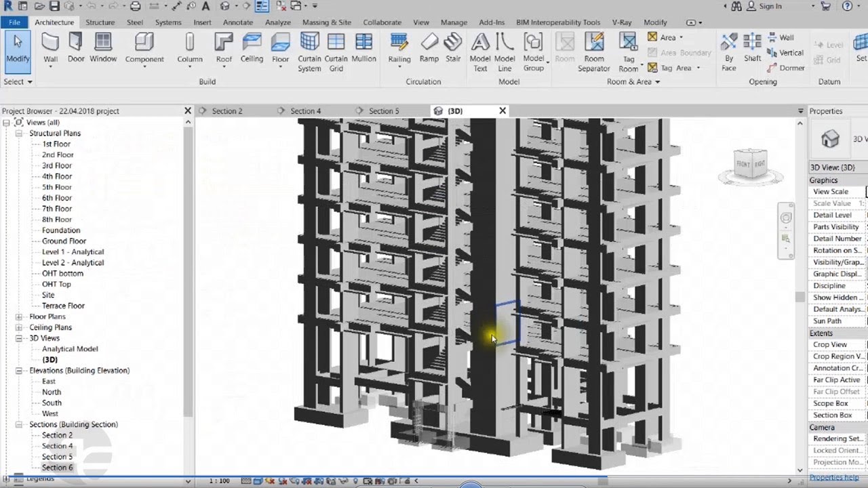Switch to the Structure ribbon tab
This screenshot has width=868, height=488.
coord(100,22)
